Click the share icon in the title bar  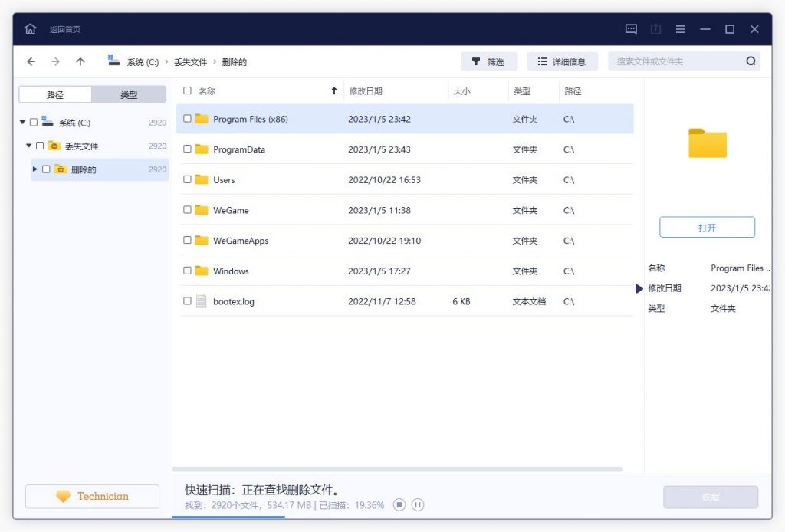pyautogui.click(x=655, y=28)
